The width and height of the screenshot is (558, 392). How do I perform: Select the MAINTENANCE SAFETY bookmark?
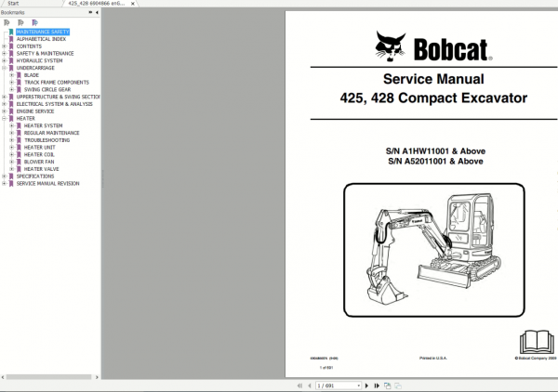click(x=43, y=32)
